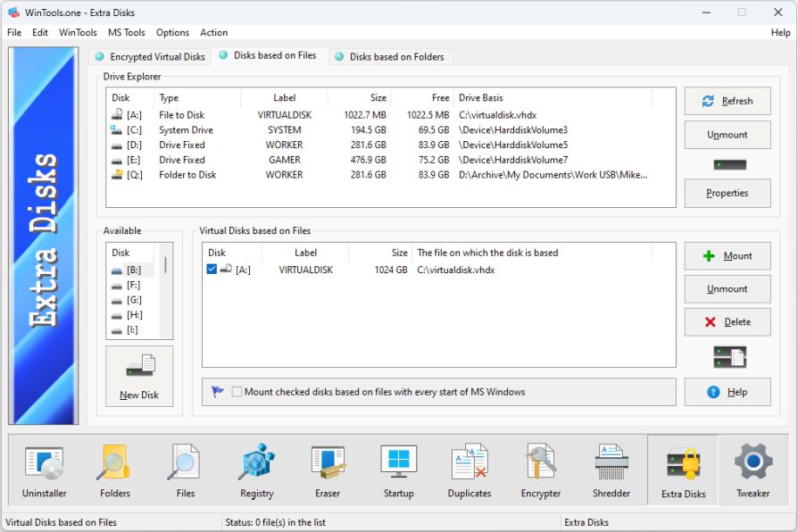This screenshot has height=532, width=798.
Task: Open the WinTools menu
Action: tap(78, 33)
